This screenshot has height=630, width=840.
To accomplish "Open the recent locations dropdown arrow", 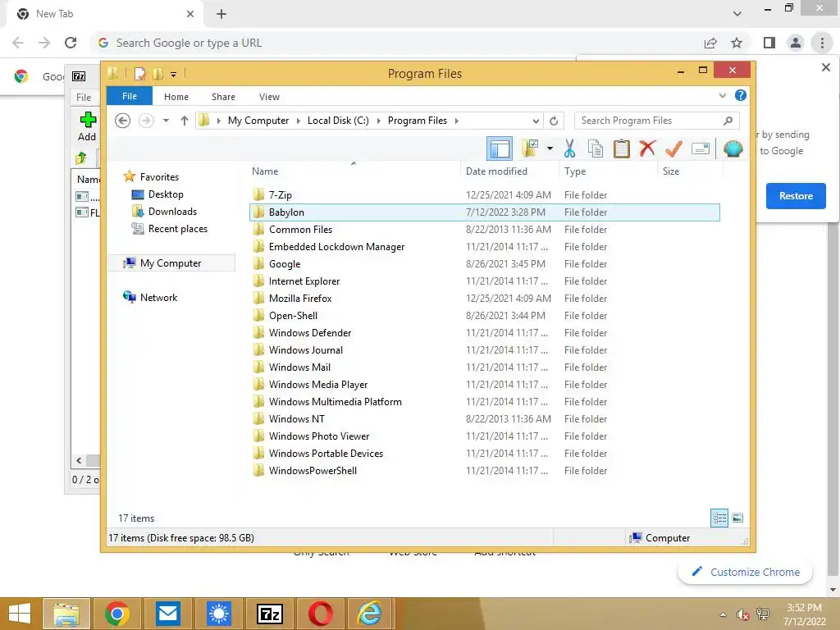I will pyautogui.click(x=166, y=121).
